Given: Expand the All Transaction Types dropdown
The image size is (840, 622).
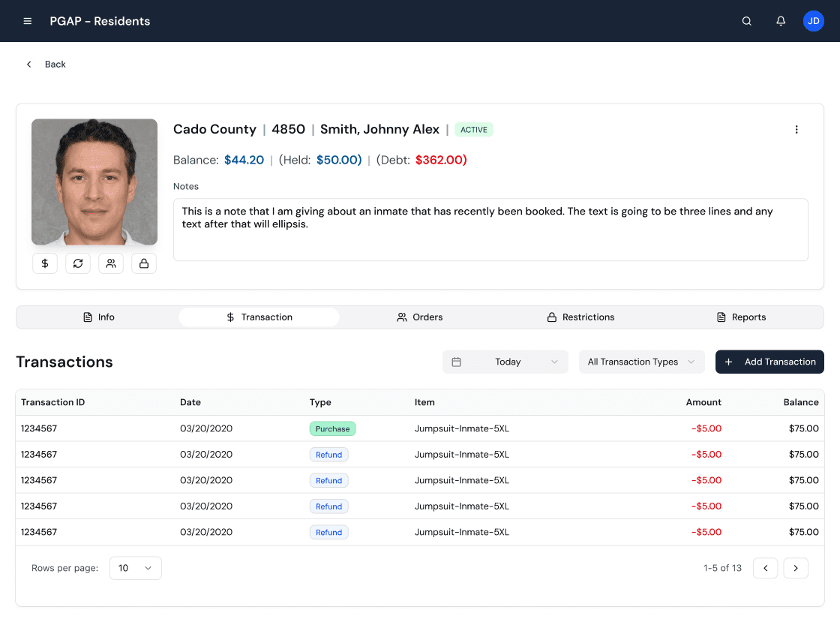Looking at the screenshot, I should [x=641, y=362].
